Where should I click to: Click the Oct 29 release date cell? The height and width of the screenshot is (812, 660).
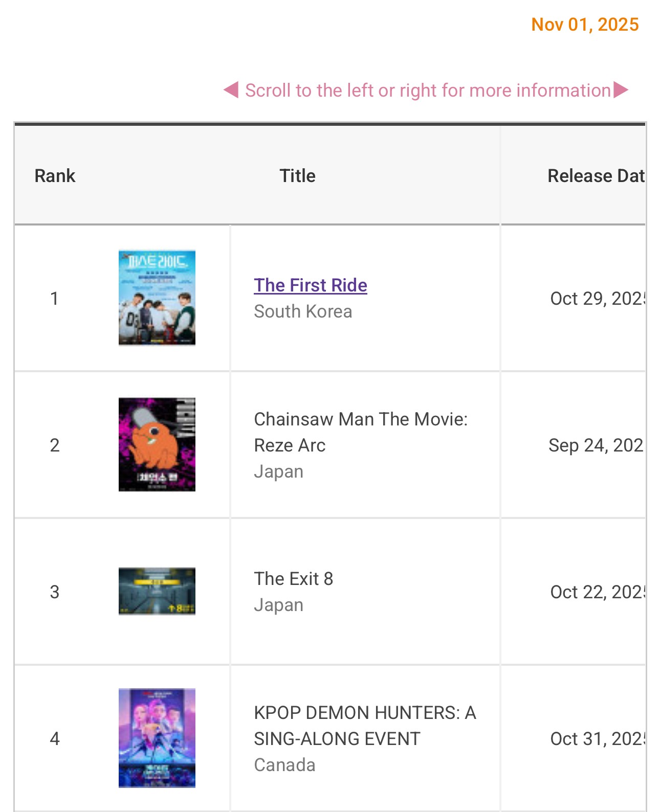[x=597, y=299]
